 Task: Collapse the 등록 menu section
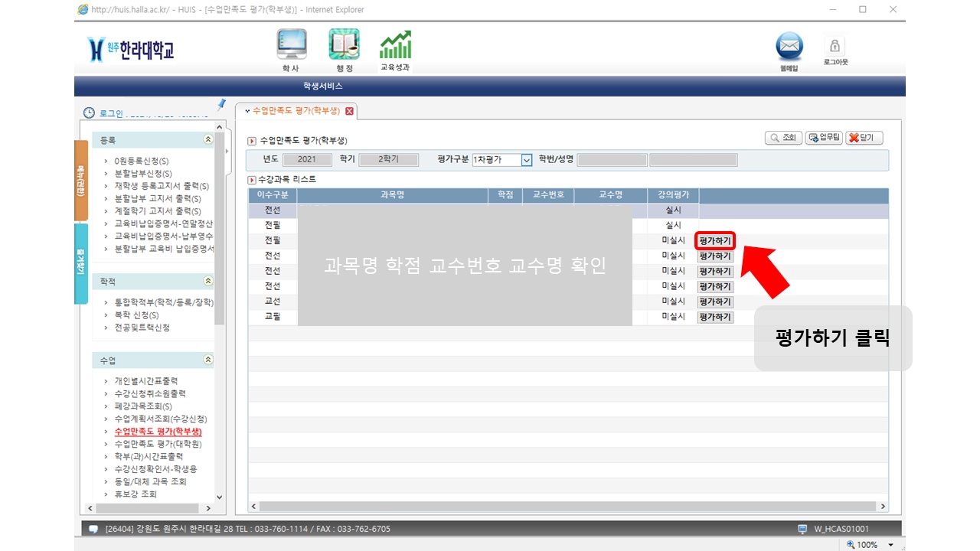[207, 140]
